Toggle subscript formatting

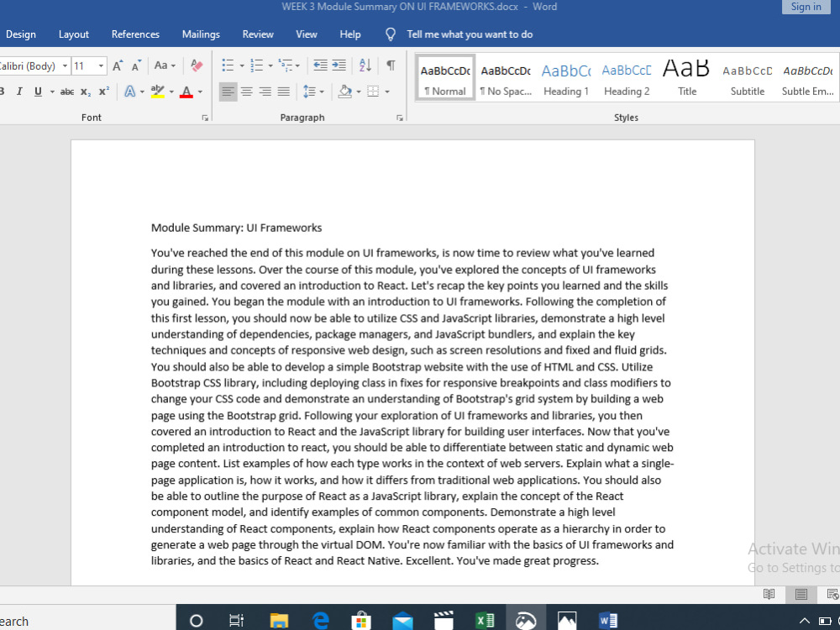[86, 92]
